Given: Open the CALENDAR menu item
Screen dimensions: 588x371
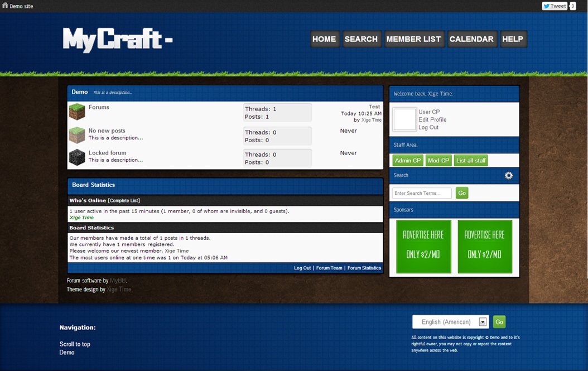Looking at the screenshot, I should [472, 39].
